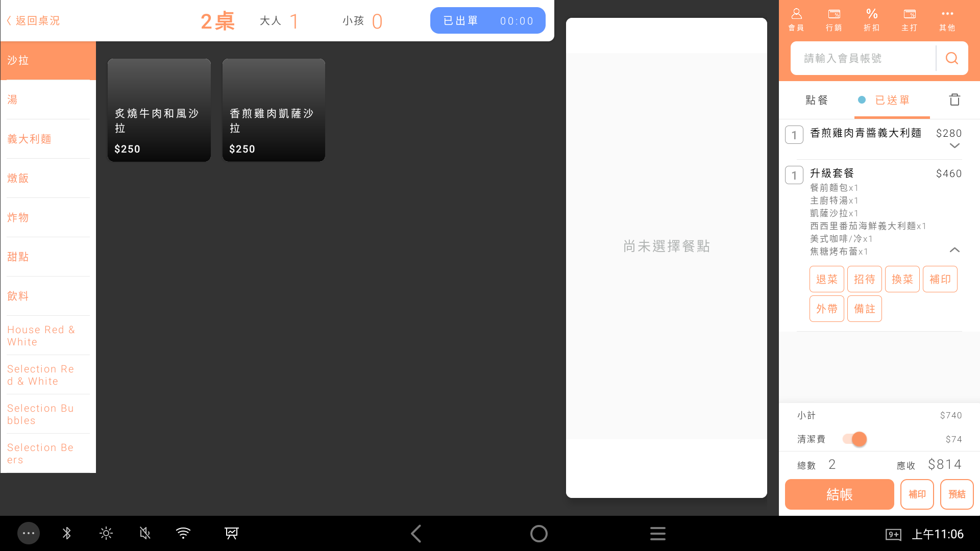Open the screen cast icon in taskbar
The image size is (980, 551).
tap(232, 534)
